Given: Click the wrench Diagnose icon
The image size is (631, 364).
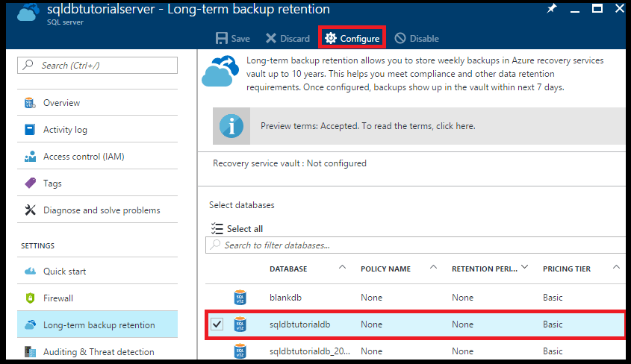Looking at the screenshot, I should pos(30,210).
